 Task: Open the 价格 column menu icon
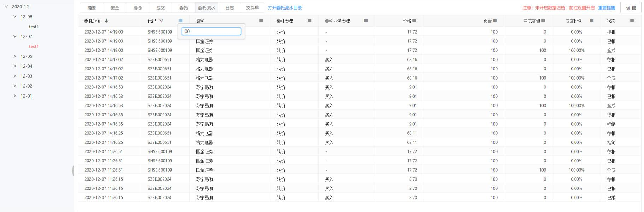414,21
